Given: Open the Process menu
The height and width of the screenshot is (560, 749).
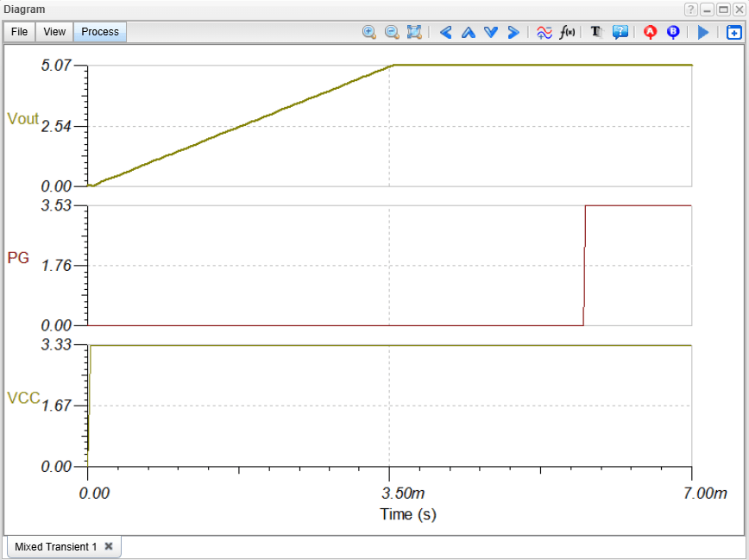Looking at the screenshot, I should pos(100,32).
